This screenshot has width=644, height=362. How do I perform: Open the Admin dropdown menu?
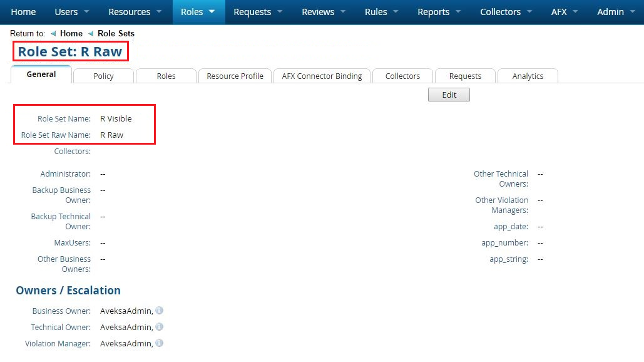coord(616,12)
